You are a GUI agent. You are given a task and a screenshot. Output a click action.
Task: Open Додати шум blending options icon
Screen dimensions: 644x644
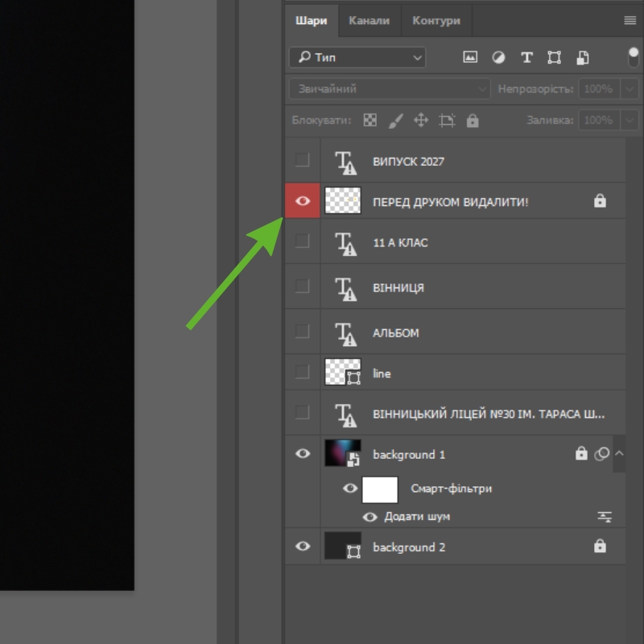605,516
